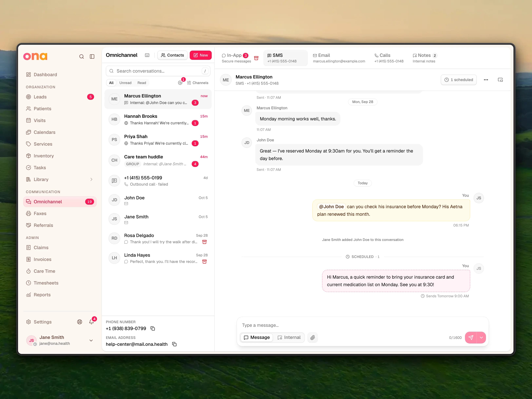Click the Contacts button
Image resolution: width=532 pixels, height=399 pixels.
pyautogui.click(x=172, y=55)
